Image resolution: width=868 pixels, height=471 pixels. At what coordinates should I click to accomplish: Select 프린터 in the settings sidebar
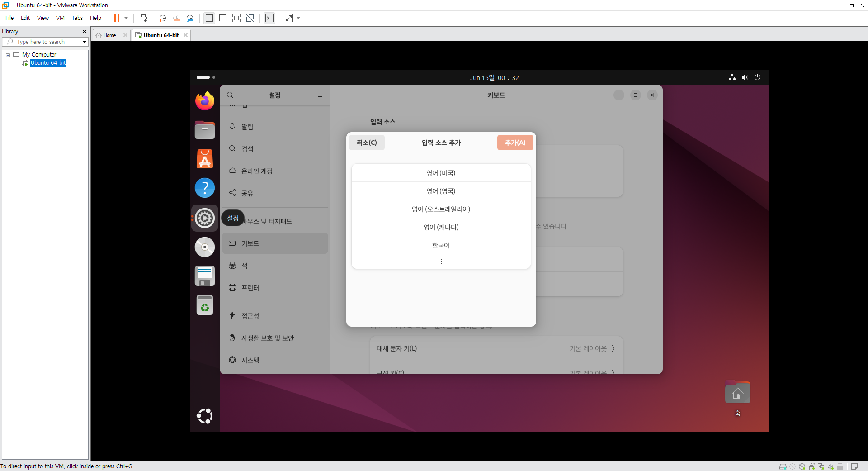tap(275, 288)
